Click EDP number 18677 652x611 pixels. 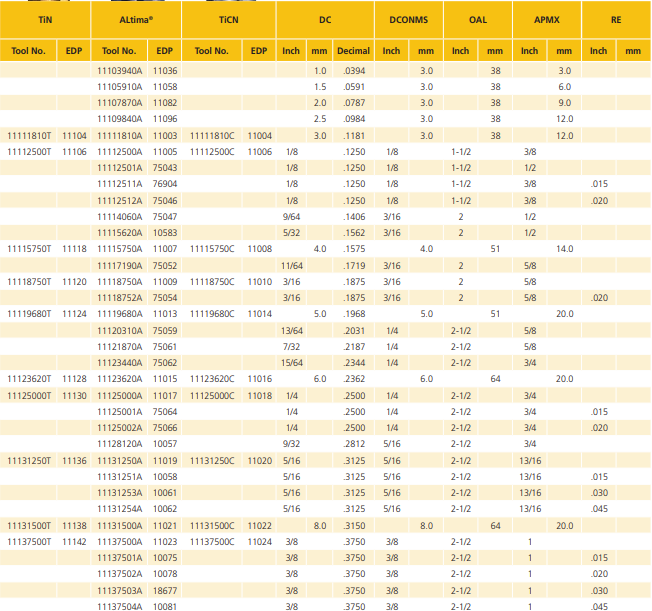[165, 590]
